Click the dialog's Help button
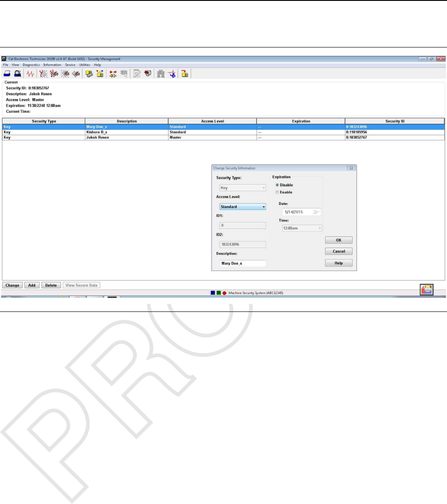Viewport: 447px width, 504px height. tap(339, 263)
